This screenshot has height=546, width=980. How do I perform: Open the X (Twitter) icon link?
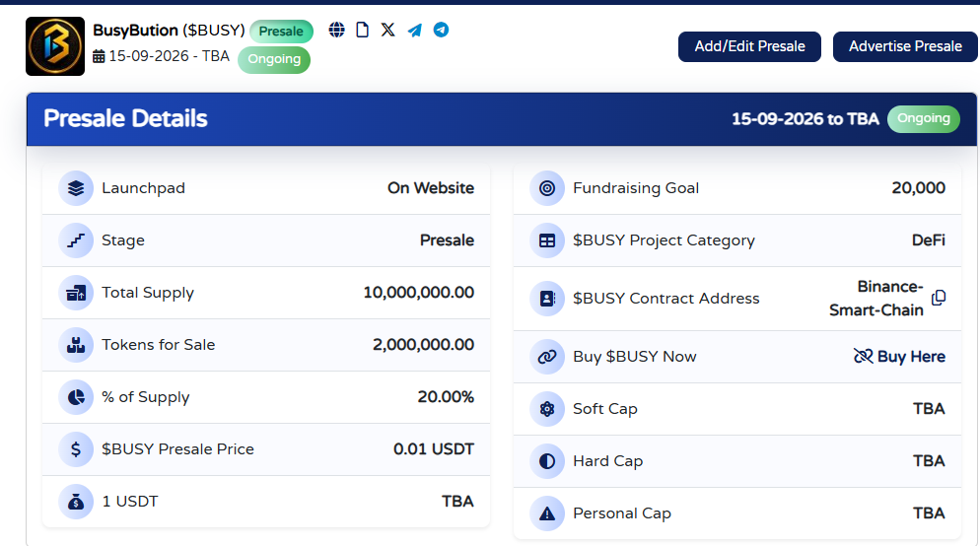click(388, 30)
